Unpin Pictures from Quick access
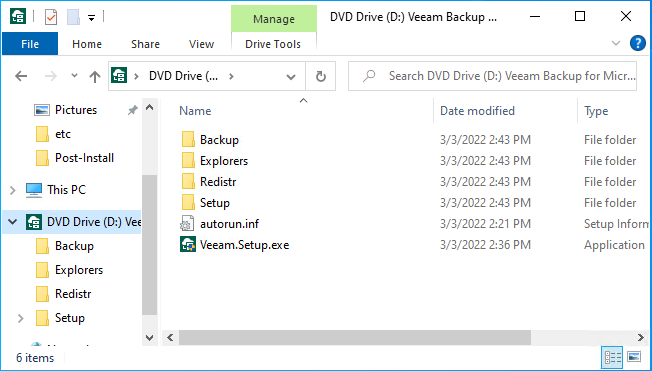Viewport: 652px width, 371px height. (132, 110)
